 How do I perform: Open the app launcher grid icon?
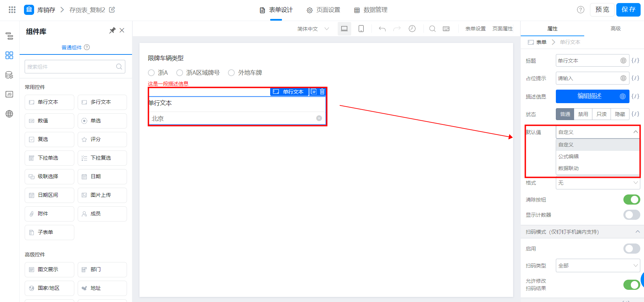[x=12, y=10]
